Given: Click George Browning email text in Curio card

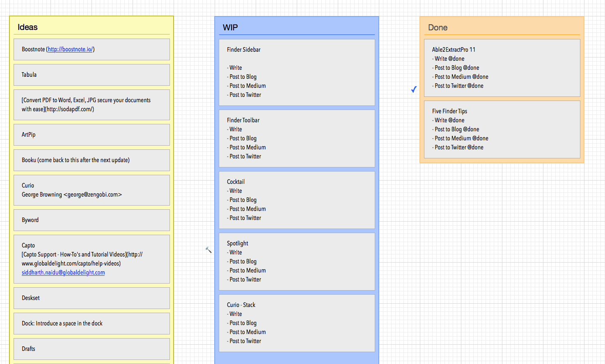Looking at the screenshot, I should 72,195.
